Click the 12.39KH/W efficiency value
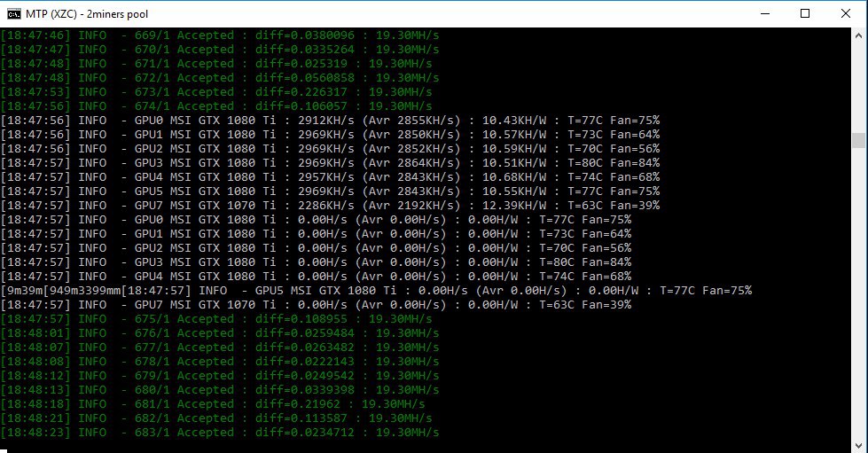The width and height of the screenshot is (868, 453). pyautogui.click(x=513, y=206)
